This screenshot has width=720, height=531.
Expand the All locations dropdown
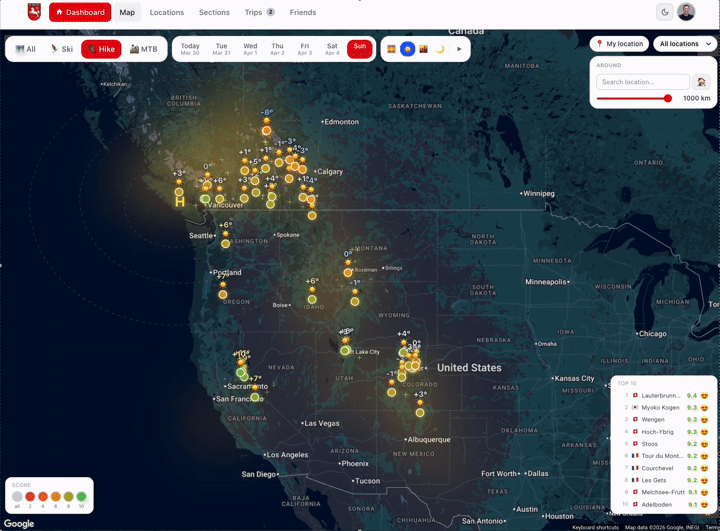(686, 44)
